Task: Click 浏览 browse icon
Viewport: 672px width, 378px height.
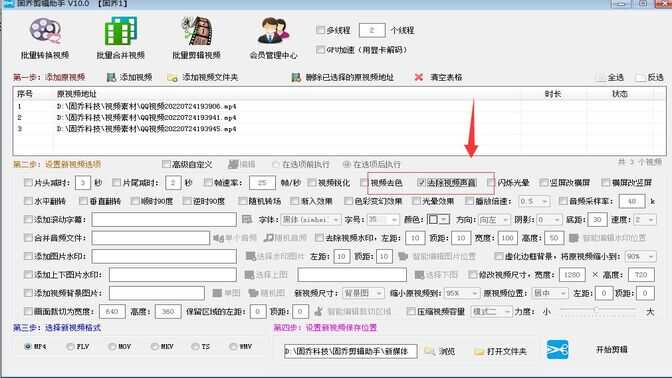Action: 429,351
